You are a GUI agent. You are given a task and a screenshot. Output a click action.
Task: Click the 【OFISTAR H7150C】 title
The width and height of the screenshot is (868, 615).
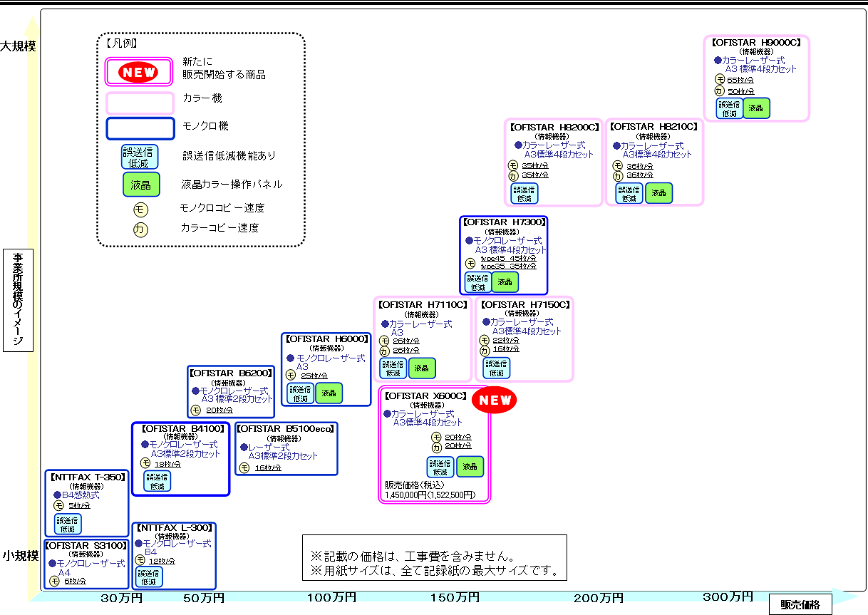pos(525,304)
